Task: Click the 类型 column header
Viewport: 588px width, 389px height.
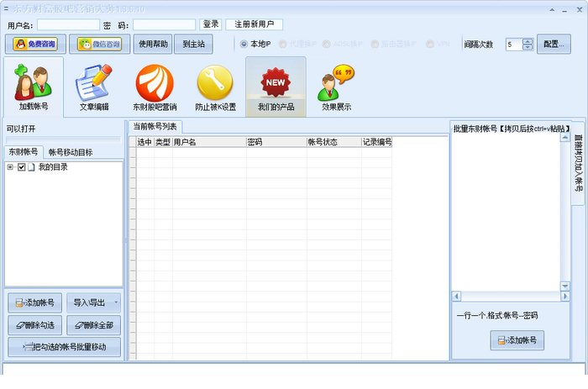Action: (x=163, y=142)
